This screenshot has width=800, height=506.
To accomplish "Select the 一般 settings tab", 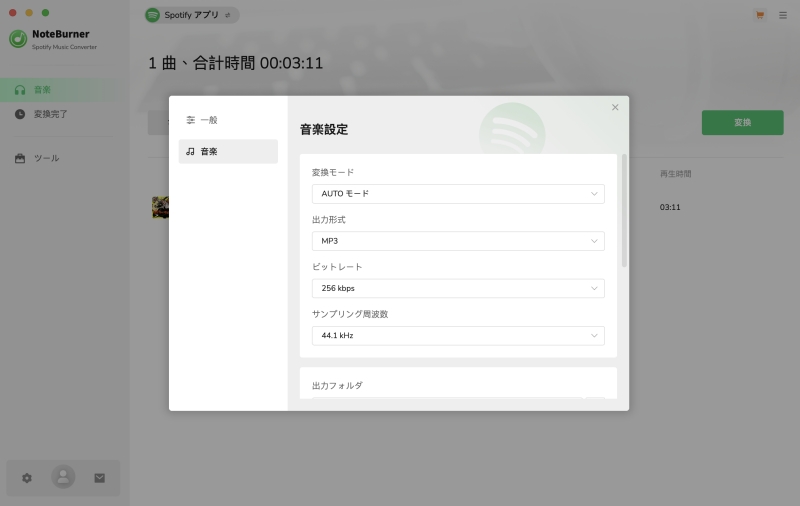I will 228,120.
